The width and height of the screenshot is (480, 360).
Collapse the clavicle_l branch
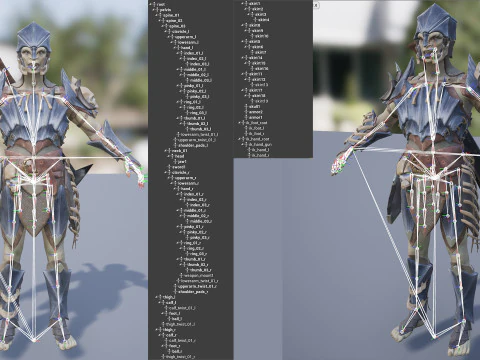point(166,32)
